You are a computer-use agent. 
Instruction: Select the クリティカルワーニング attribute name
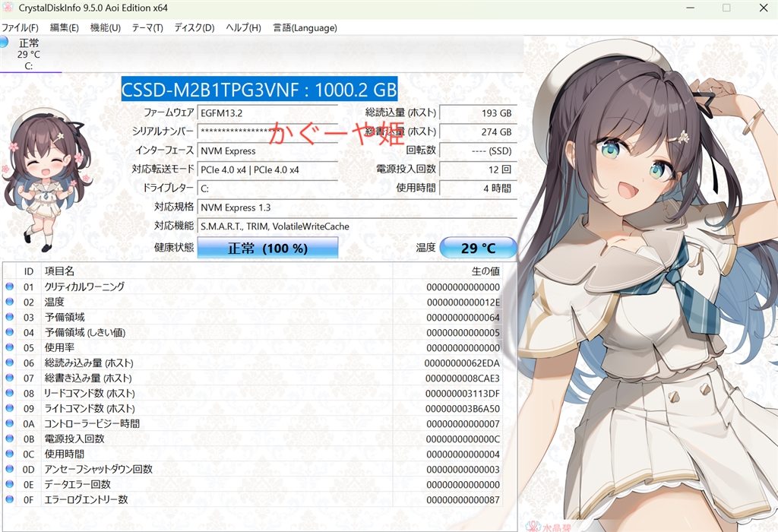click(x=84, y=287)
